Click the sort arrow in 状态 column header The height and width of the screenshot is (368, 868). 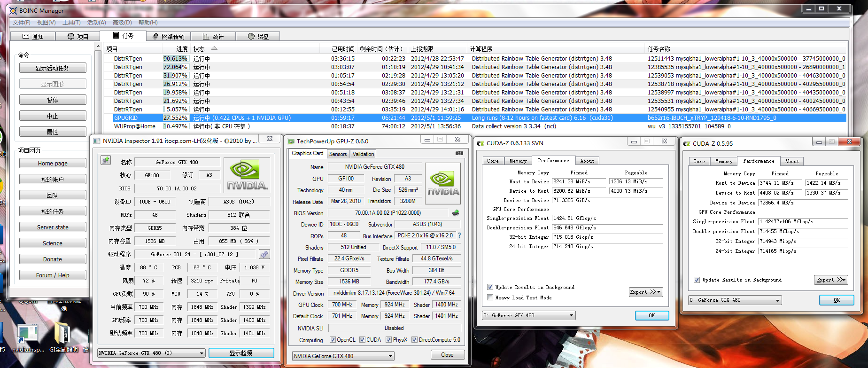(x=214, y=48)
